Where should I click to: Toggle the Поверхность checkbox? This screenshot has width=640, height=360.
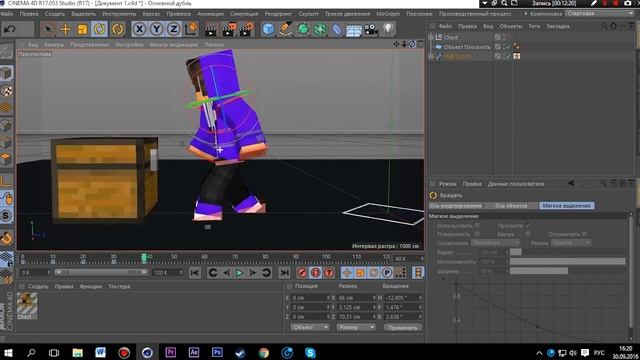pyautogui.click(x=477, y=234)
